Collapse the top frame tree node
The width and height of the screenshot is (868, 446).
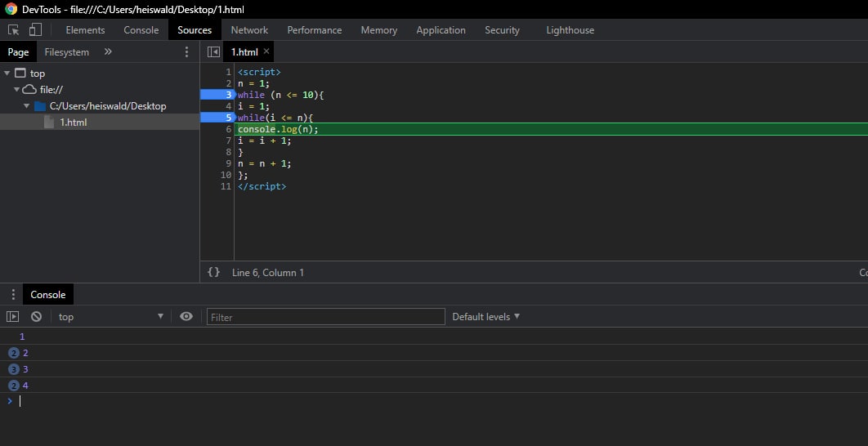click(7, 73)
